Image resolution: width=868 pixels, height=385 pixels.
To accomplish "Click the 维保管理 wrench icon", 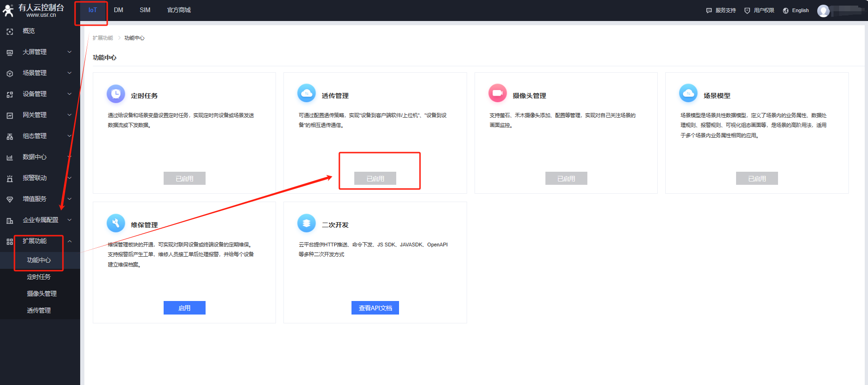I will pyautogui.click(x=116, y=223).
